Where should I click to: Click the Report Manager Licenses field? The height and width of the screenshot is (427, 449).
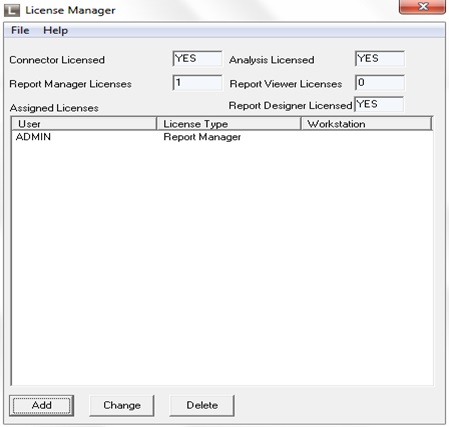pos(197,83)
